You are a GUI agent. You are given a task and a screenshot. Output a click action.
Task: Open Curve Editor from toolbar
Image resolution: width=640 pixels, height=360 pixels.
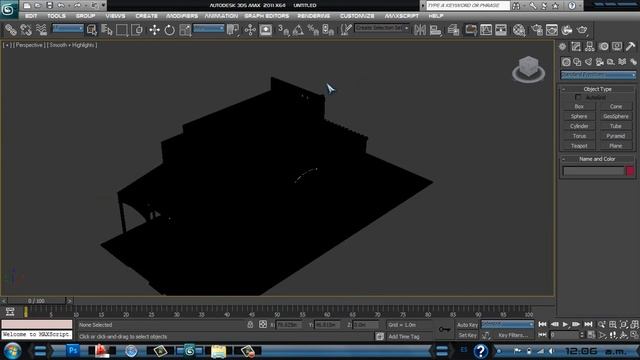click(486, 30)
